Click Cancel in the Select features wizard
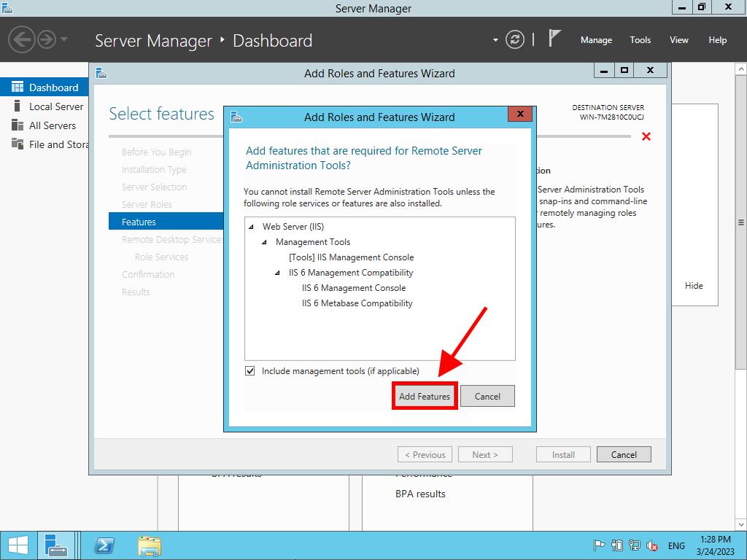 click(624, 454)
